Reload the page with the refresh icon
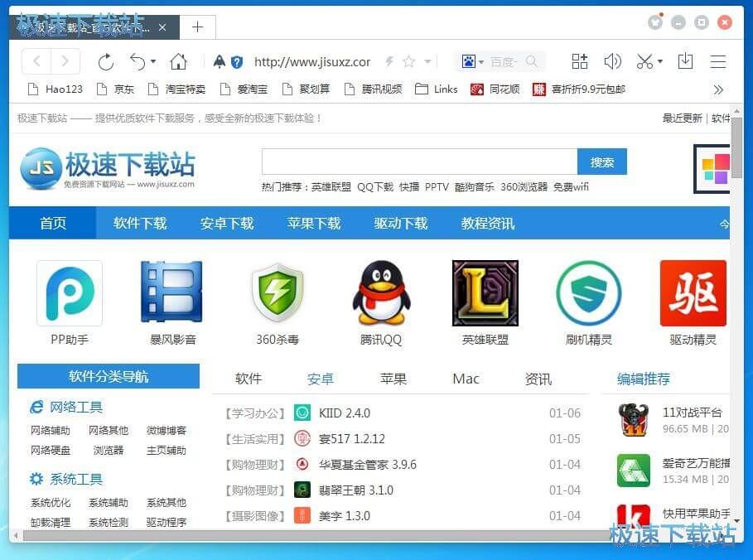Screen dimensions: 753x560 (106, 61)
